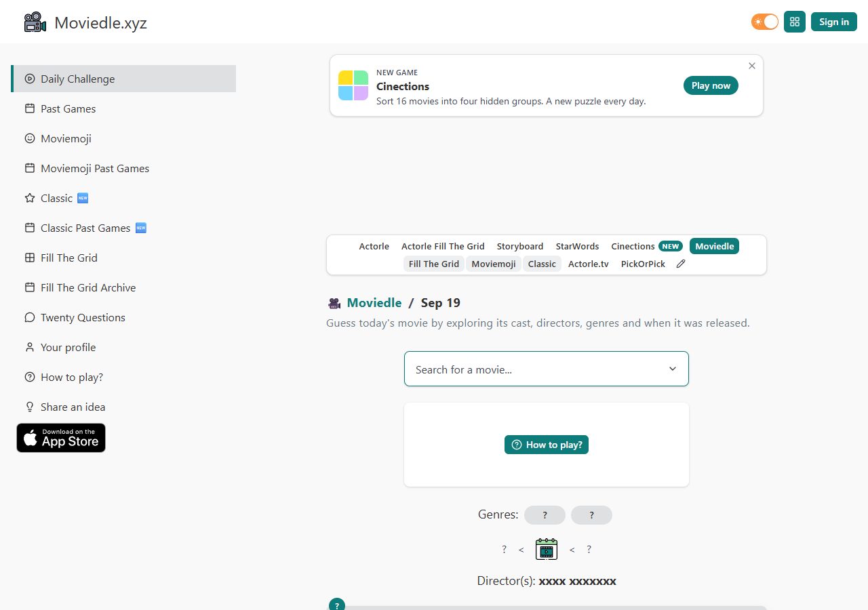Select the Fill The Grid sub-tab
Viewport: 868px width, 610px height.
pyautogui.click(x=434, y=264)
